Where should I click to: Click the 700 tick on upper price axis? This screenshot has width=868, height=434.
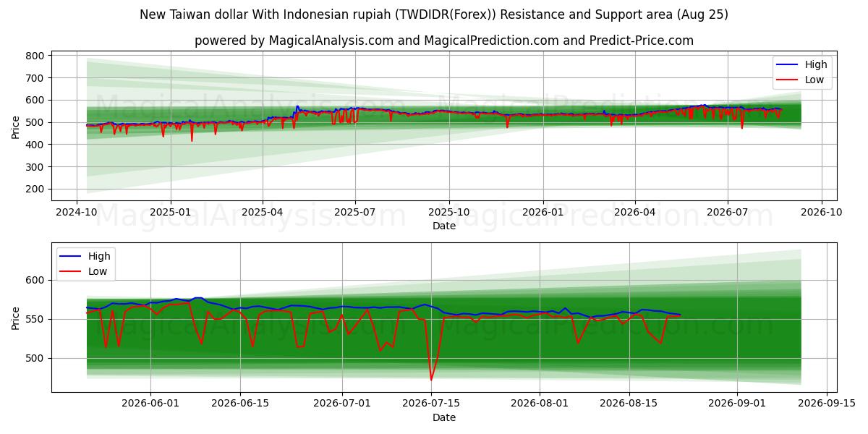(35, 77)
